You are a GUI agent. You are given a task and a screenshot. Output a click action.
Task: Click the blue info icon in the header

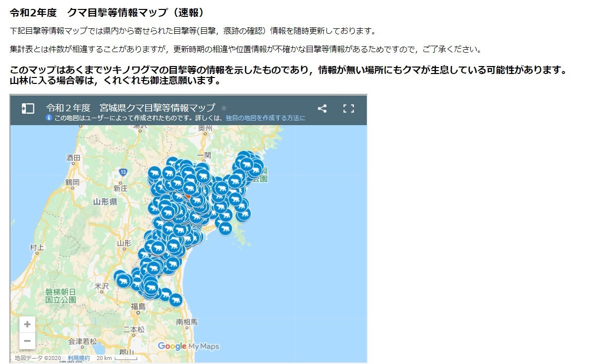pyautogui.click(x=48, y=118)
